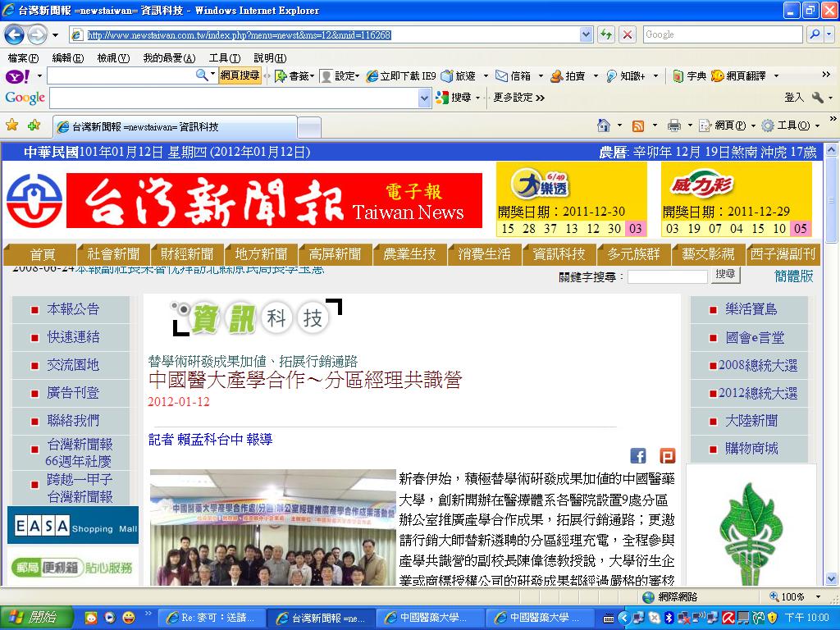Switch to 簡體版 link
The image size is (840, 630).
(x=793, y=276)
